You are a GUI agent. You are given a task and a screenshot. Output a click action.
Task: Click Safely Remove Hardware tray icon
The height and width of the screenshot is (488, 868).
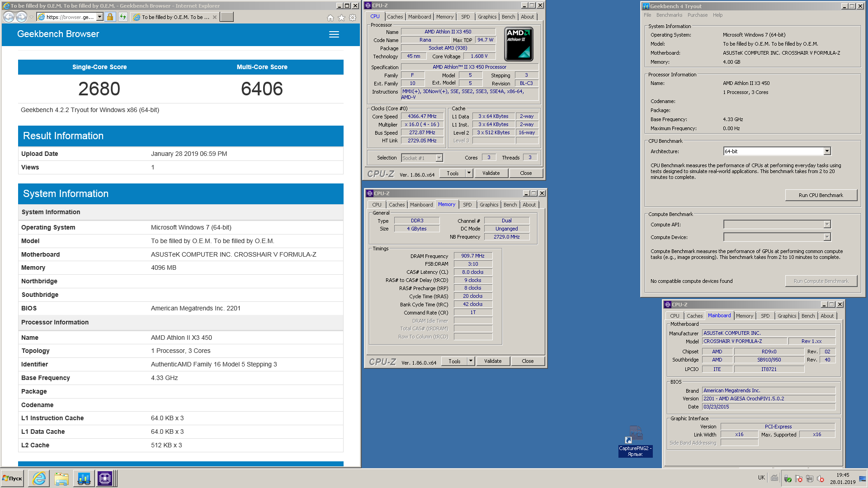[x=788, y=479]
